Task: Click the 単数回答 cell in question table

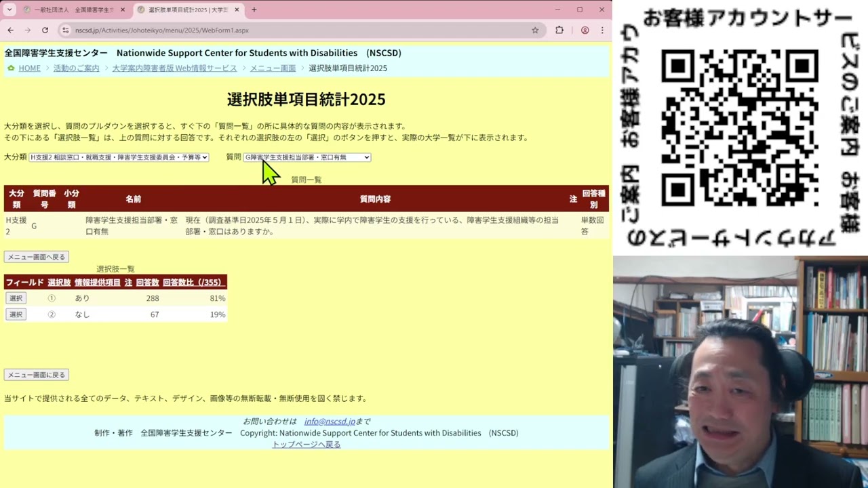Action: [593, 226]
